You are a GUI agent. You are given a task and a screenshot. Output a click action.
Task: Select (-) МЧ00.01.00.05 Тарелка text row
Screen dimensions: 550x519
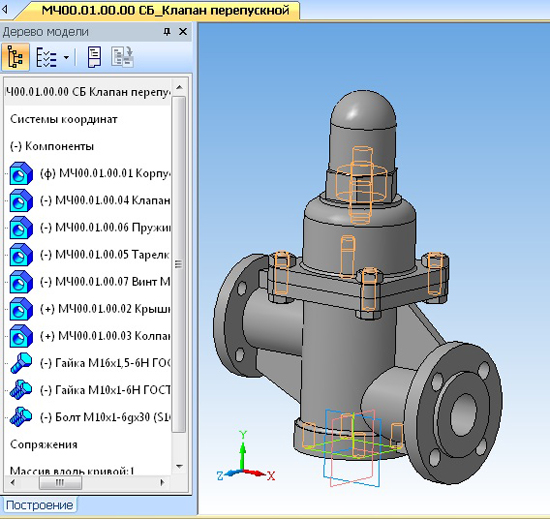[105, 255]
